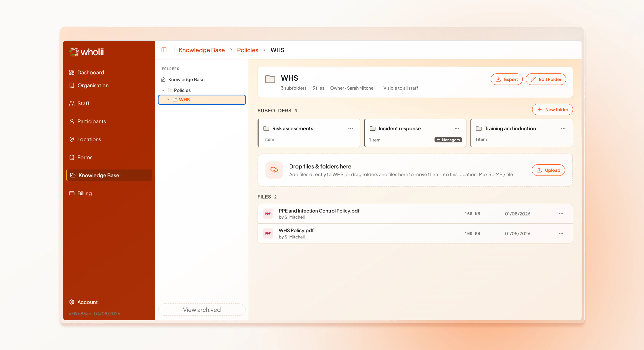Click View archived button

point(202,310)
